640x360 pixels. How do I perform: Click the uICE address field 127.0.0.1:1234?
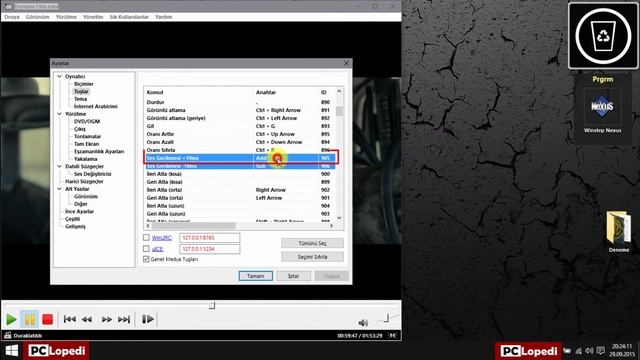(x=209, y=249)
